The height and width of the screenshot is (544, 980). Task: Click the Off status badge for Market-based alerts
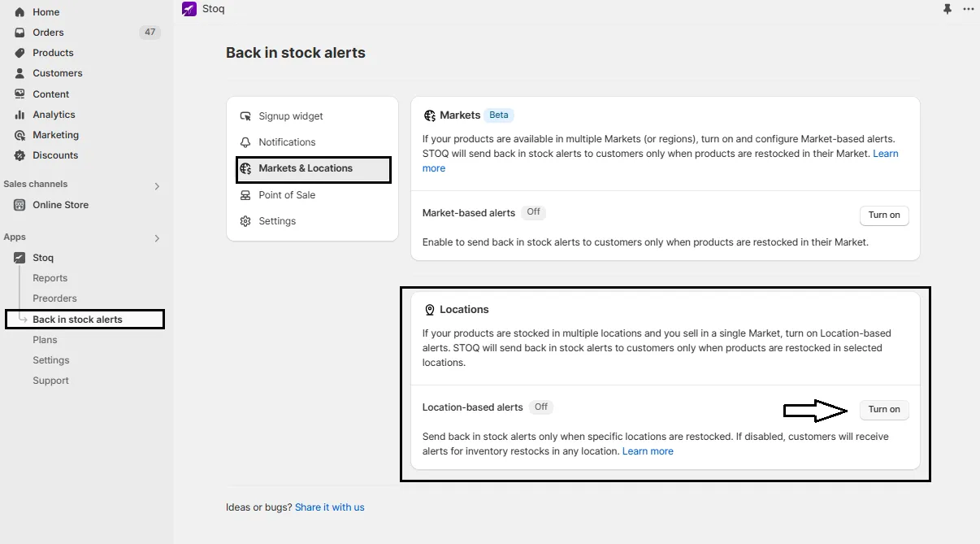click(533, 212)
